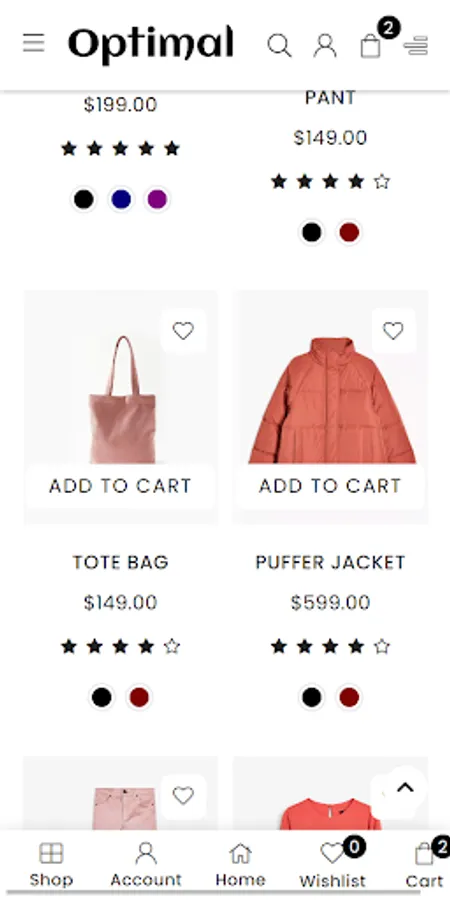Viewport: 450px width, 900px height.
Task: Open the user account icon in header
Action: coord(325,45)
